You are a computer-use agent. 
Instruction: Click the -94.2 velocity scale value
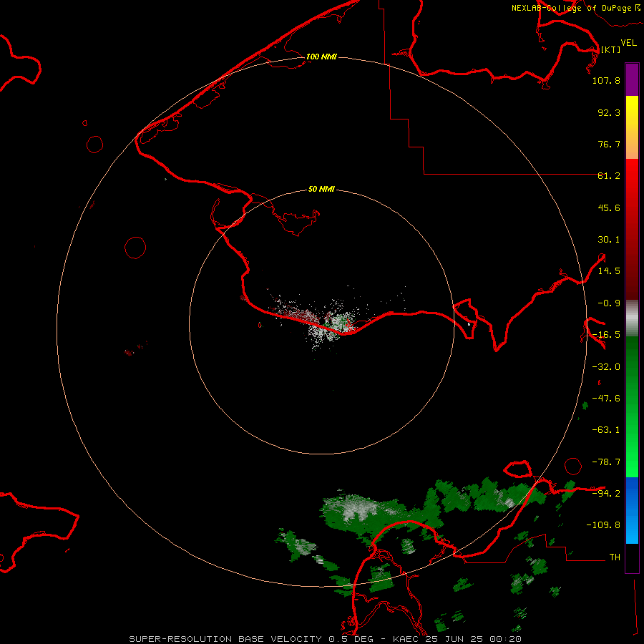606,493
